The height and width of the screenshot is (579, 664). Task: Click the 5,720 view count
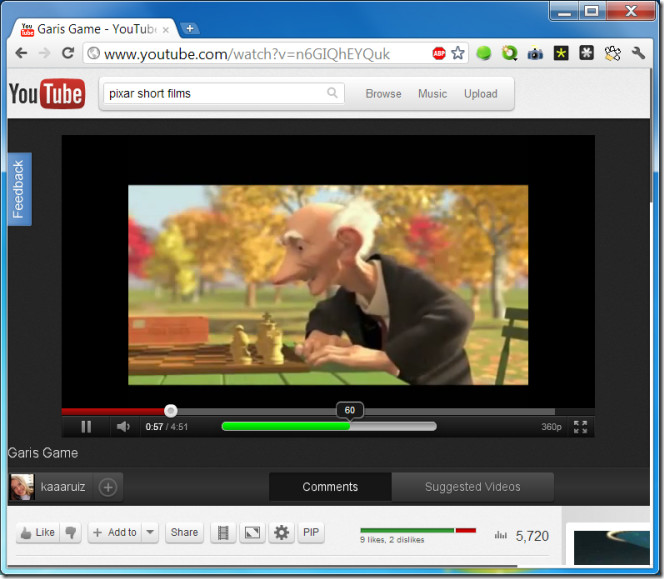tap(532, 536)
